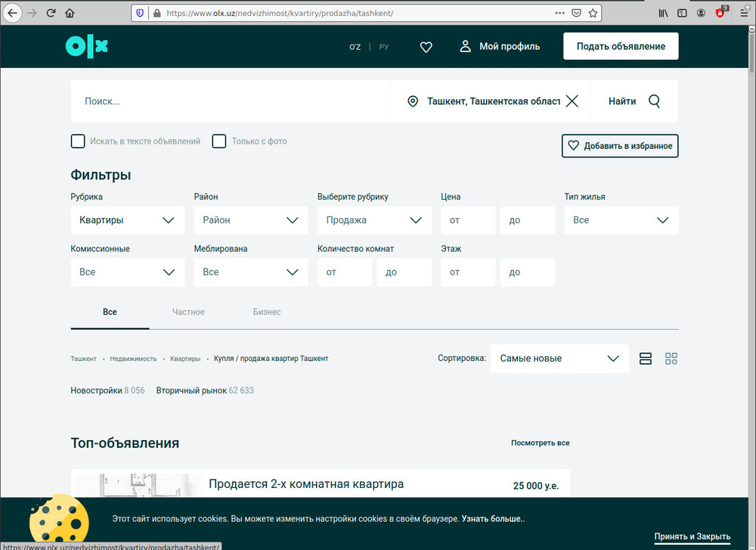756x550 pixels.
Task: Expand the Район district dropdown
Action: click(251, 220)
